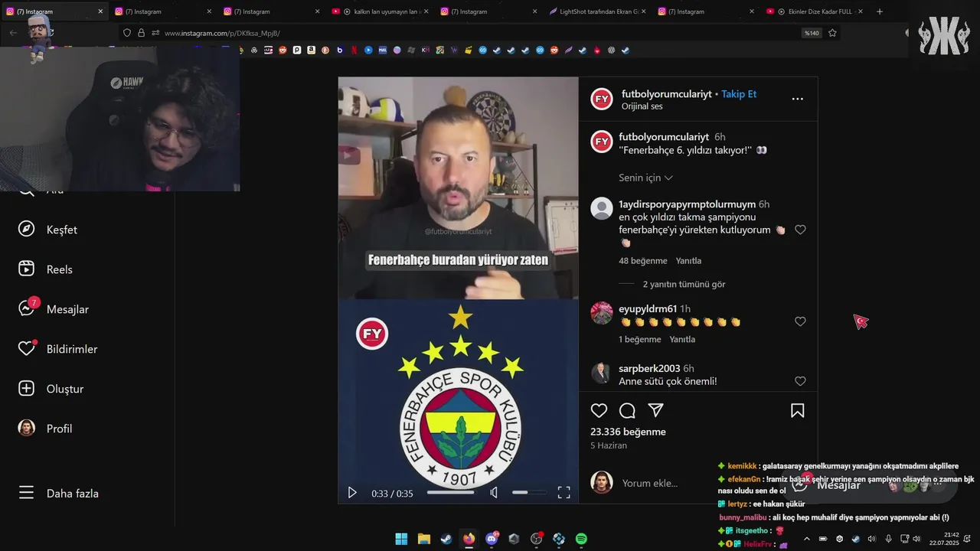Like the eyupyldrm61 comment
980x551 pixels.
tap(800, 321)
